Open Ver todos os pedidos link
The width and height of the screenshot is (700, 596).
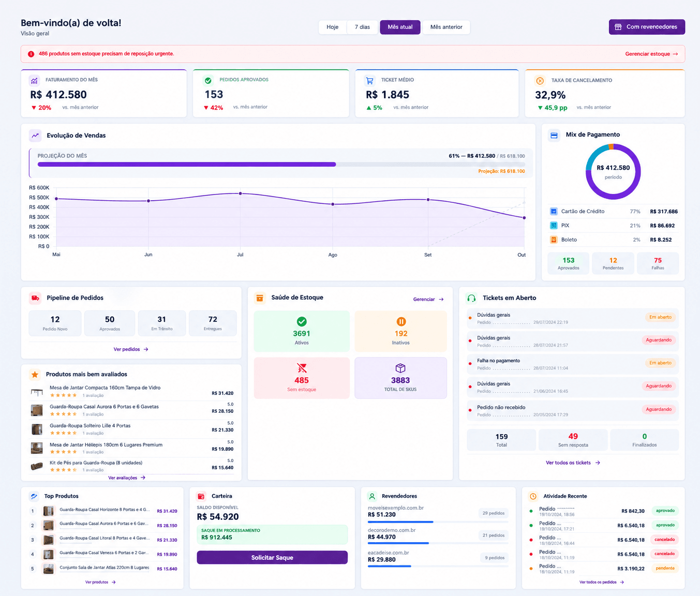point(602,582)
